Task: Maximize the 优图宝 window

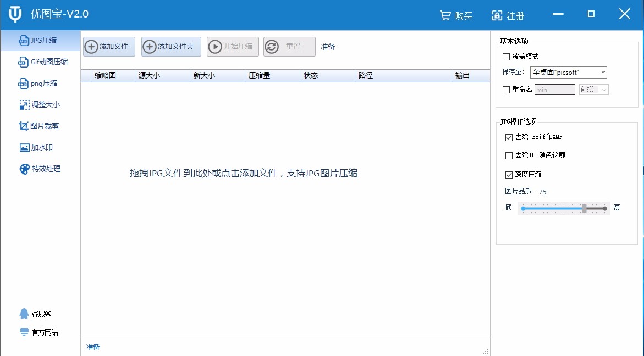Action: (x=591, y=14)
